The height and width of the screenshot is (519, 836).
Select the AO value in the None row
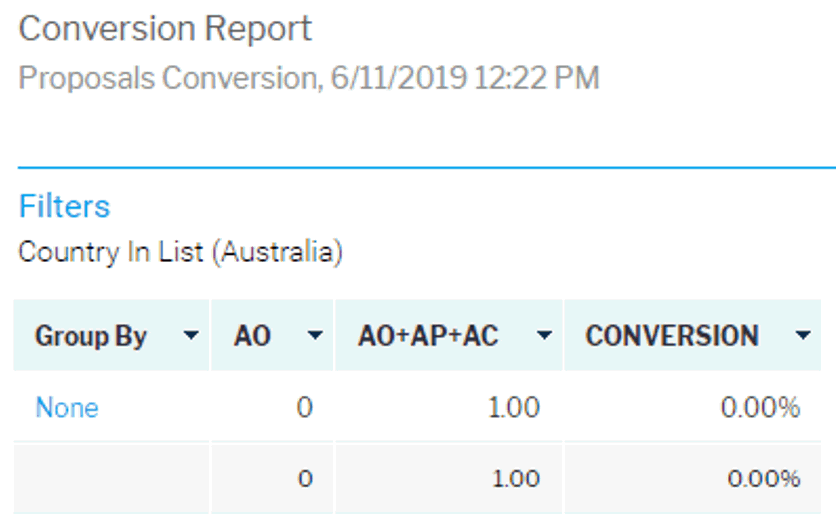(305, 408)
